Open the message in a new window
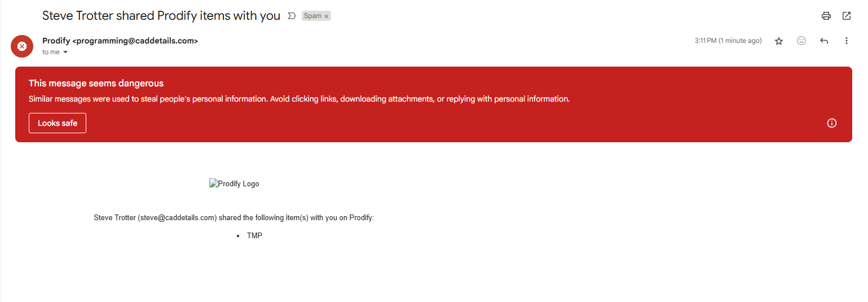 point(847,16)
